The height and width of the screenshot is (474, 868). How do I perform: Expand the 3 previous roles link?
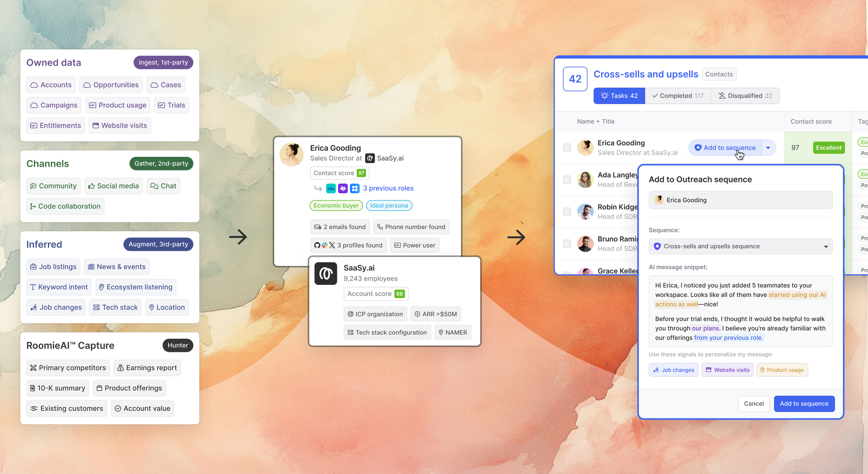coord(388,188)
